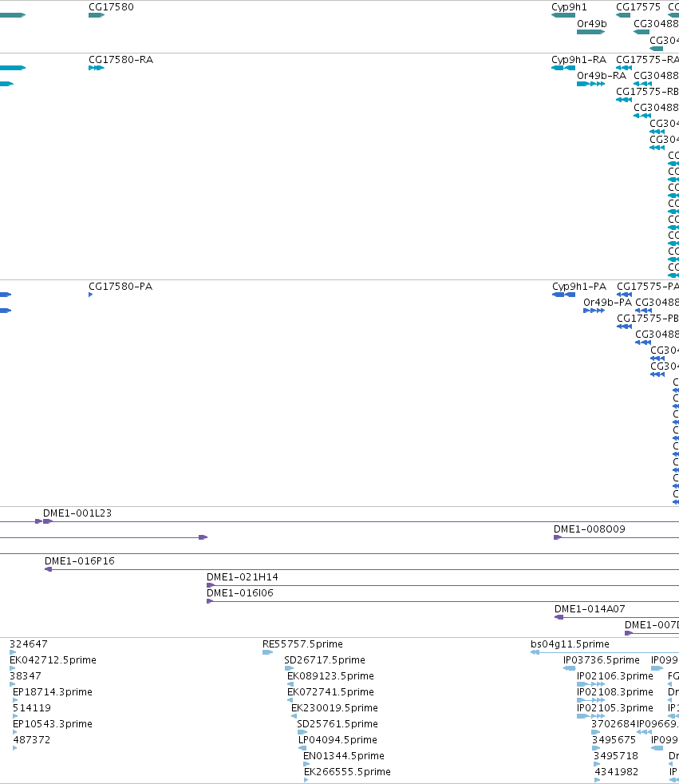Image resolution: width=679 pixels, height=784 pixels.
Task: Open the EP18714.3prime EST label
Action: (53, 692)
